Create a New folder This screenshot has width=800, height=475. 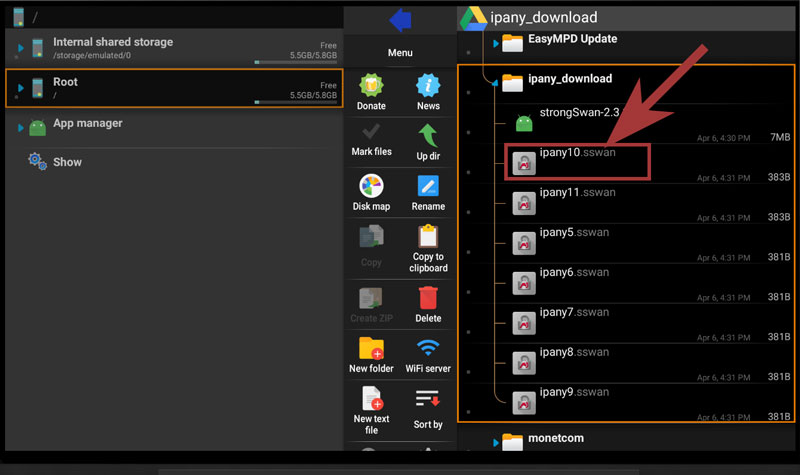371,349
